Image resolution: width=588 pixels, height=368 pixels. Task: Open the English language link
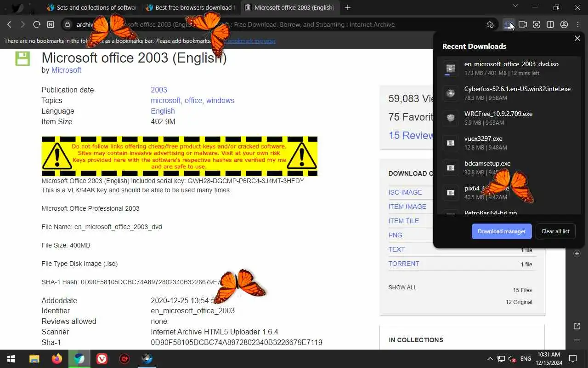(163, 111)
